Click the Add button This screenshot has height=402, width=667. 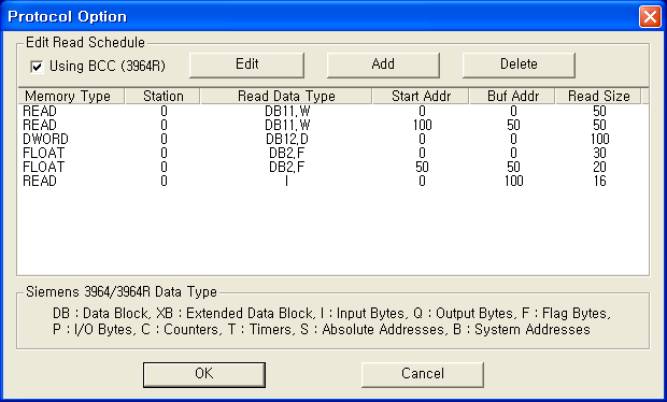click(x=382, y=64)
